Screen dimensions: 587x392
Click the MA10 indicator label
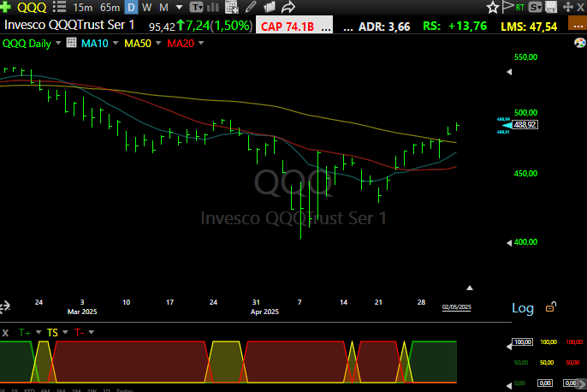tap(95, 44)
